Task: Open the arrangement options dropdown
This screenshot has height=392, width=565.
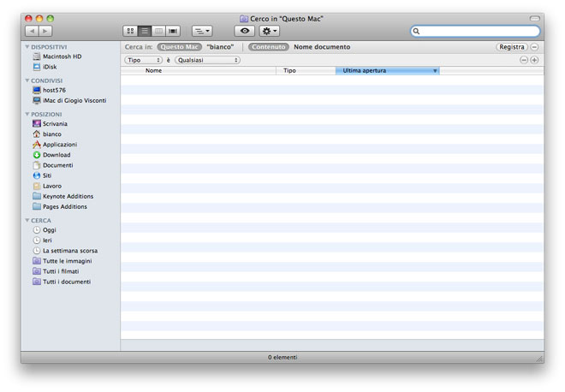Action: point(202,31)
